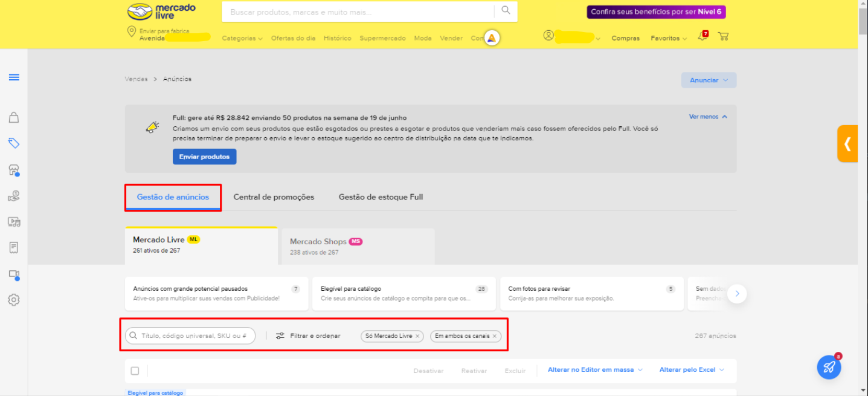Open the Alterar pelo Excel dropdown
868x396 pixels.
pos(690,369)
